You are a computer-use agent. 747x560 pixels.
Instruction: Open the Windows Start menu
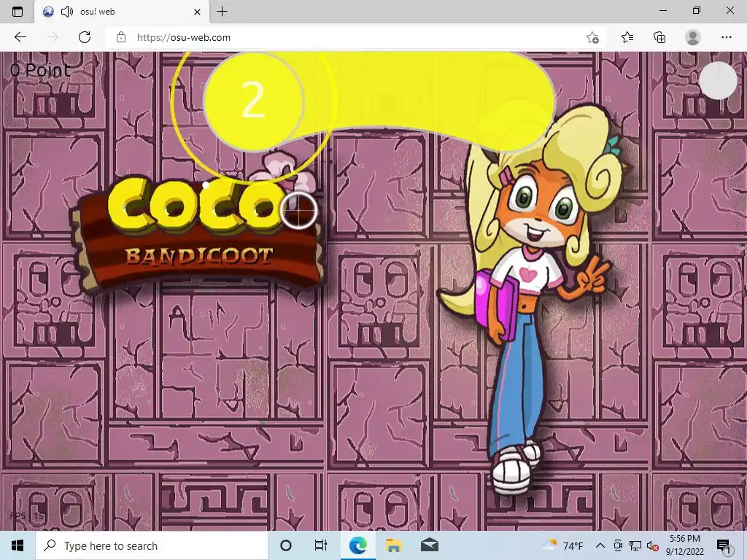point(18,545)
